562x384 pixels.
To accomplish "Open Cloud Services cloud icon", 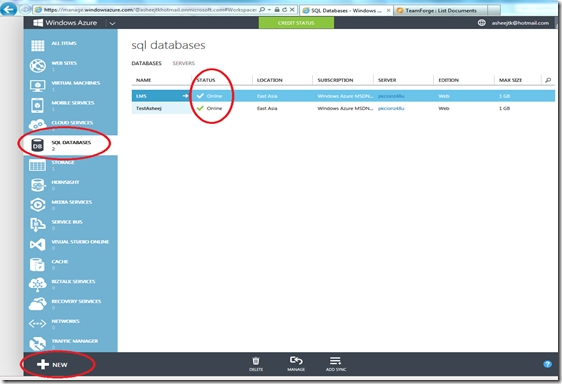I will tap(38, 124).
